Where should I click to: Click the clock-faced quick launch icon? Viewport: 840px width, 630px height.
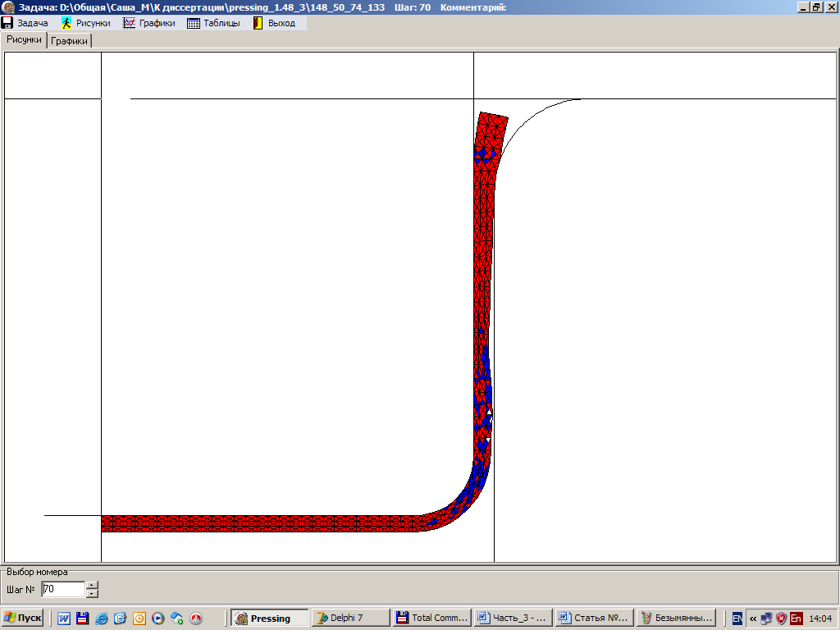[x=139, y=619]
